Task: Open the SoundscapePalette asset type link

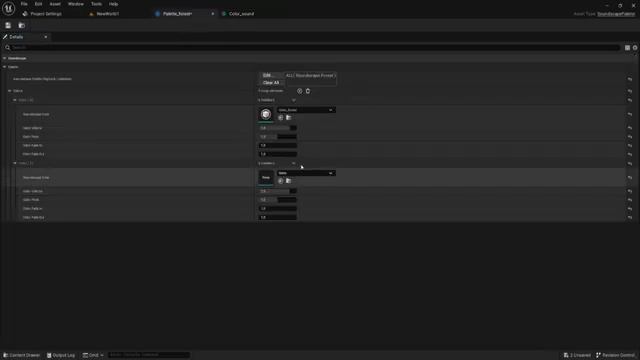Action: 616,14
